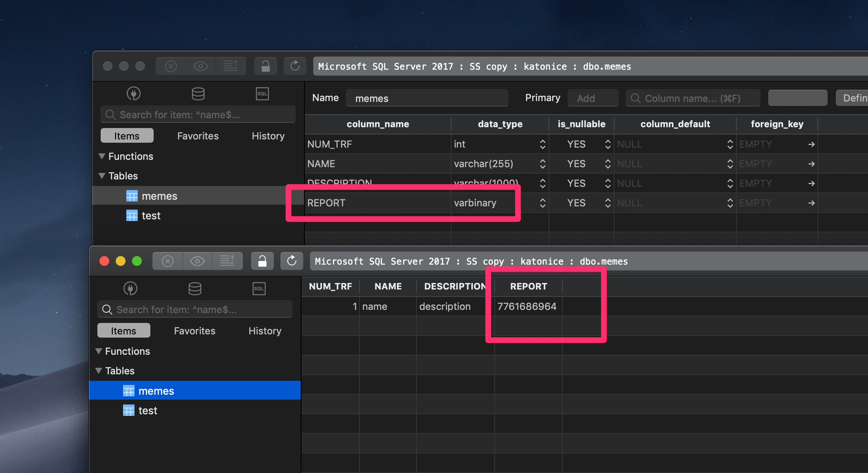868x473 pixels.
Task: Collapse the Functions tree in bottom sidebar
Action: pyautogui.click(x=99, y=351)
